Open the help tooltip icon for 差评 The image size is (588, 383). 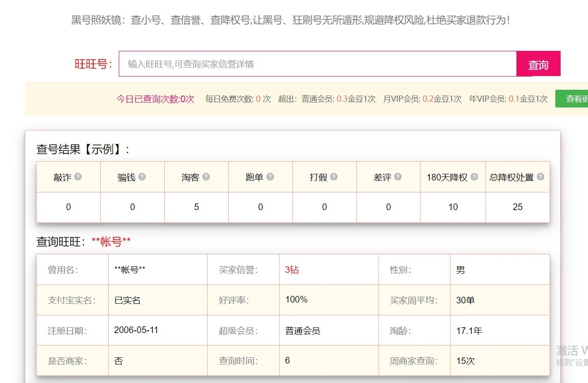pos(398,176)
